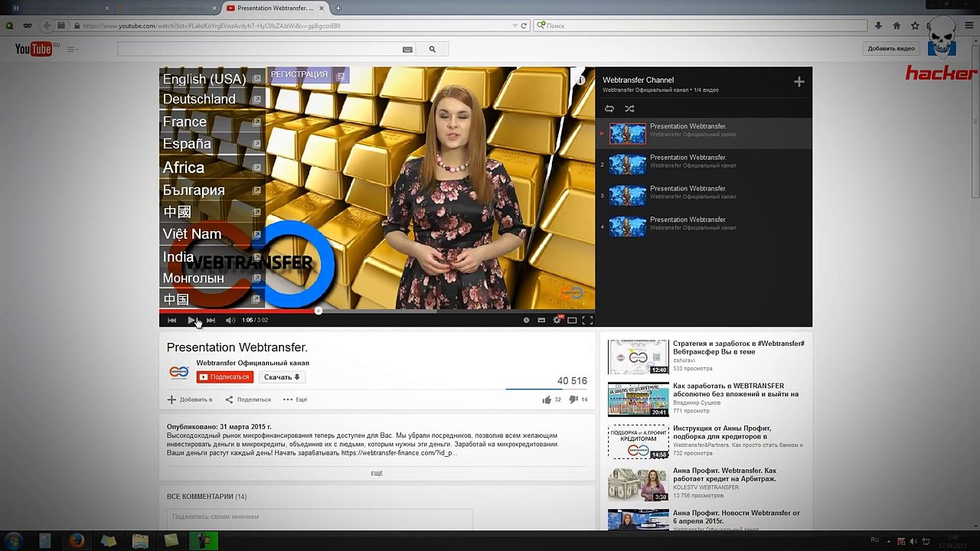Play the second Presentation Webtransfer playlist item

[x=704, y=165]
